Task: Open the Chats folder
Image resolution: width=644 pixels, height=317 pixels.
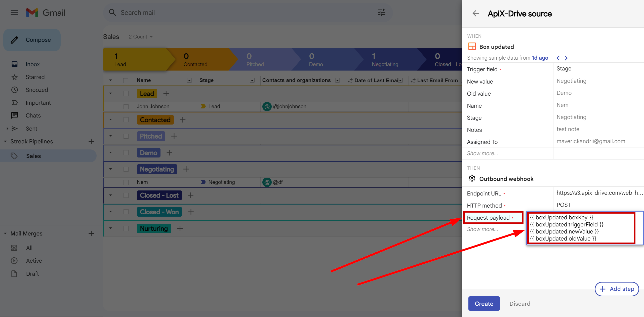Action: (x=33, y=115)
